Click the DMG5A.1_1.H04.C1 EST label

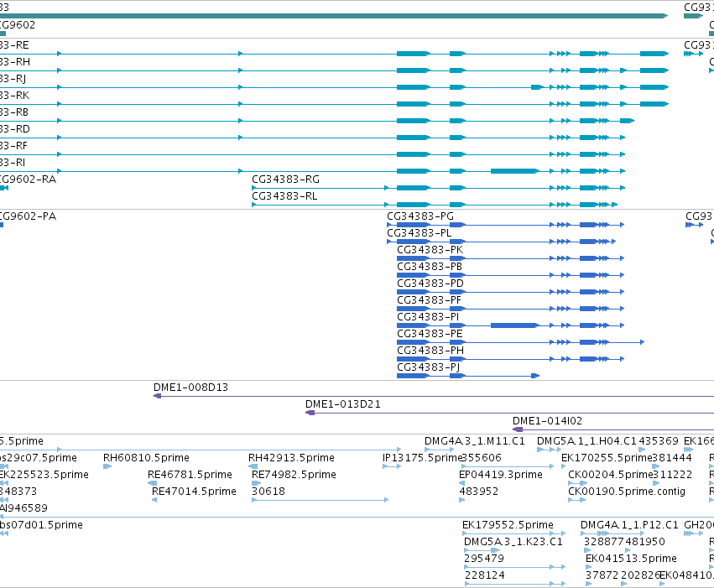(586, 441)
